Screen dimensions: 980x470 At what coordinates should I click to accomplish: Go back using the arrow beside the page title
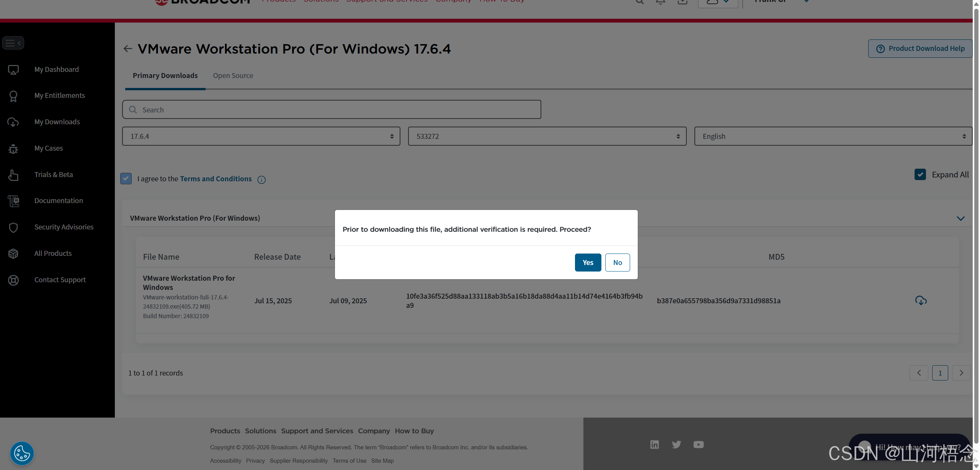click(128, 49)
